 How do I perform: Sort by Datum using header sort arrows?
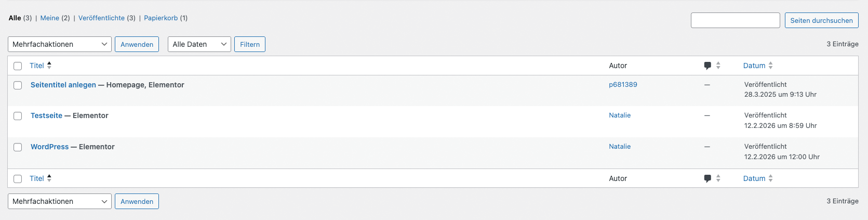(771, 66)
